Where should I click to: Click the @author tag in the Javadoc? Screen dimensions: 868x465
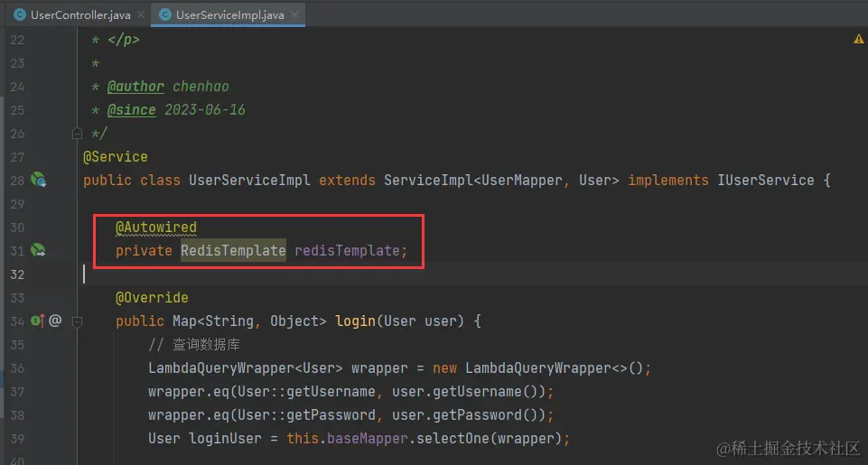pyautogui.click(x=135, y=87)
